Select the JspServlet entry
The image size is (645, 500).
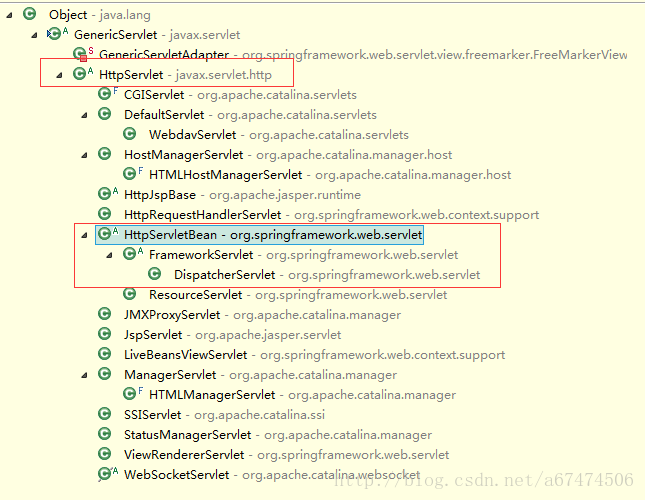pos(232,334)
